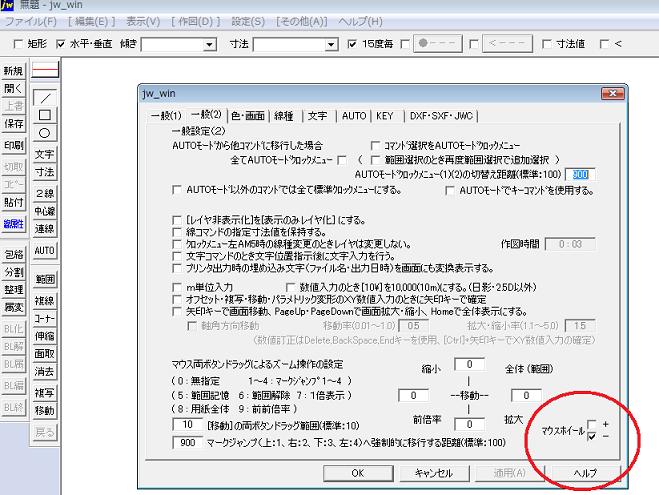Toggle the マウスホイール minus checkbox
659x495 pixels.
pos(591,436)
